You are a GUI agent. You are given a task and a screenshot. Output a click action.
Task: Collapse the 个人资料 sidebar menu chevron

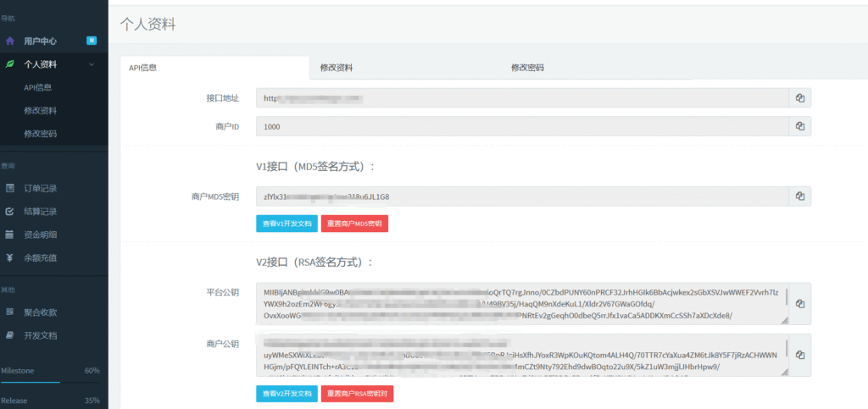90,64
